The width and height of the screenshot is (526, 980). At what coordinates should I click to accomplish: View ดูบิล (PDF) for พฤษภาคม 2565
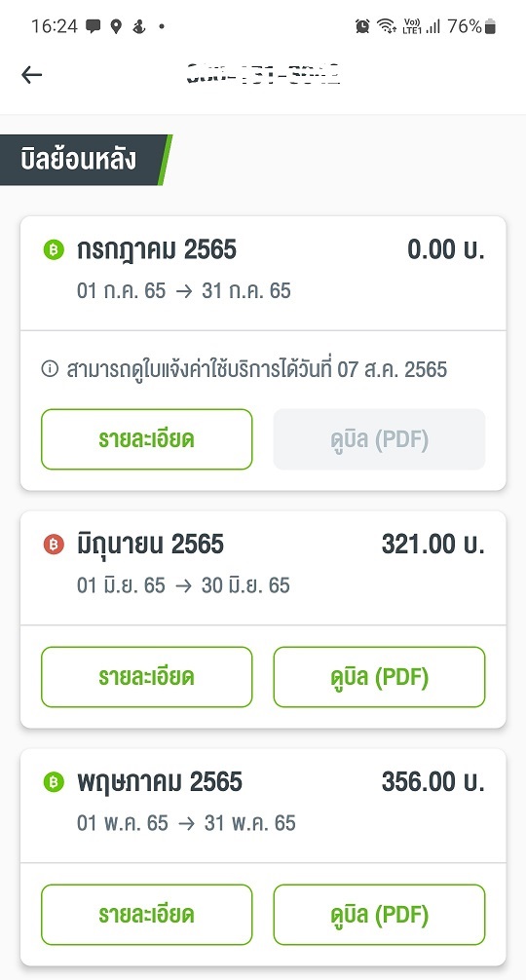click(x=379, y=915)
